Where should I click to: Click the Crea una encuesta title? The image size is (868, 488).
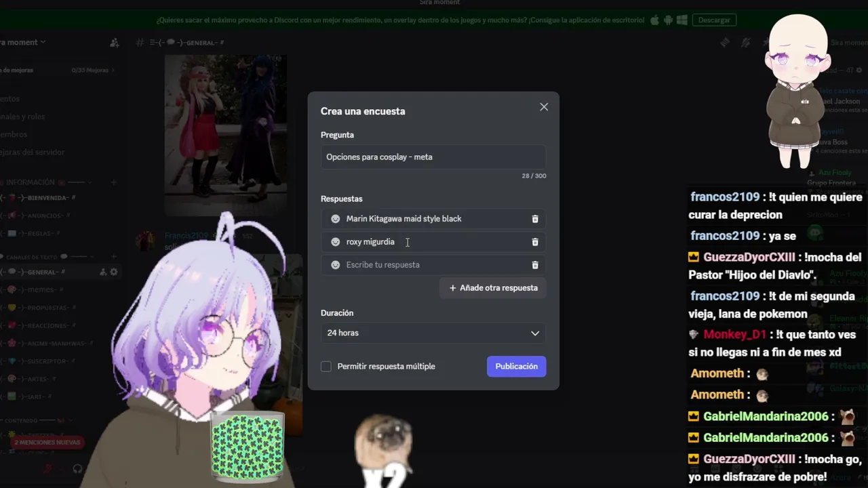[363, 111]
